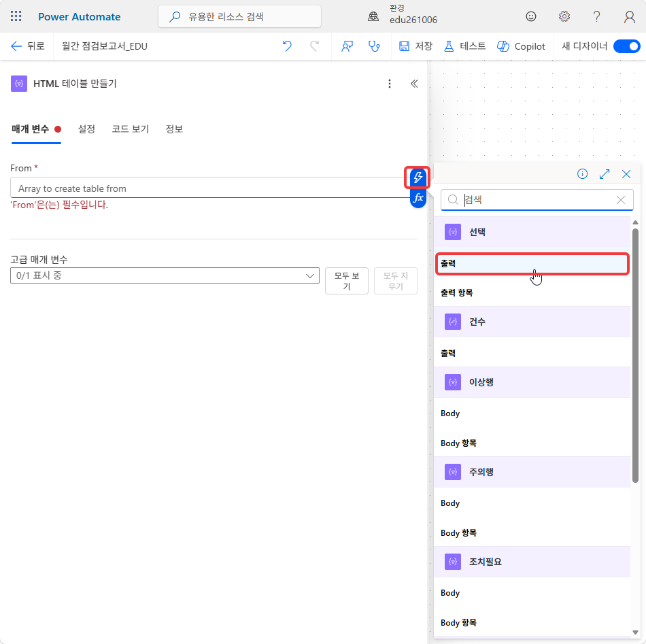Click the 모두 보기 button
646x644 pixels.
click(347, 281)
